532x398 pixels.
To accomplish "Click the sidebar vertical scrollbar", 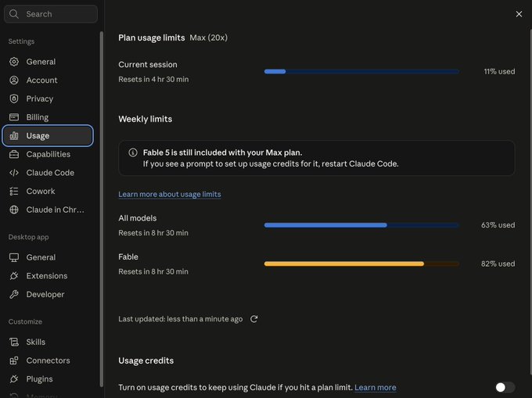I will pyautogui.click(x=101, y=209).
